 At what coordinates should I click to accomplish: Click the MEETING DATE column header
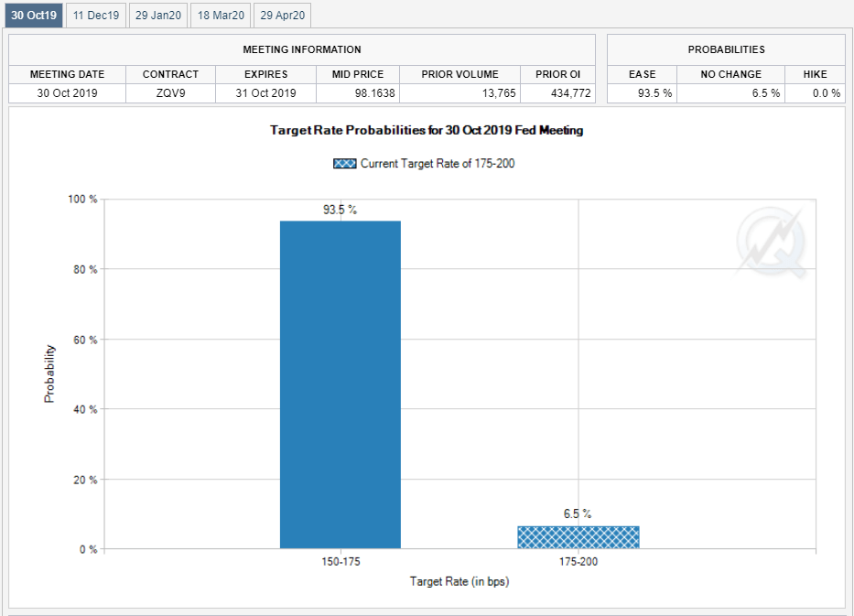(67, 74)
